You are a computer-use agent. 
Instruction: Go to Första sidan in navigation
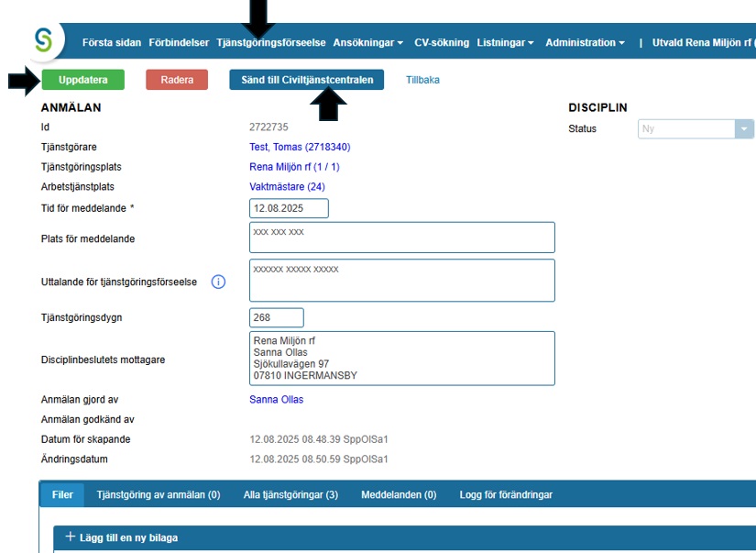(x=112, y=43)
